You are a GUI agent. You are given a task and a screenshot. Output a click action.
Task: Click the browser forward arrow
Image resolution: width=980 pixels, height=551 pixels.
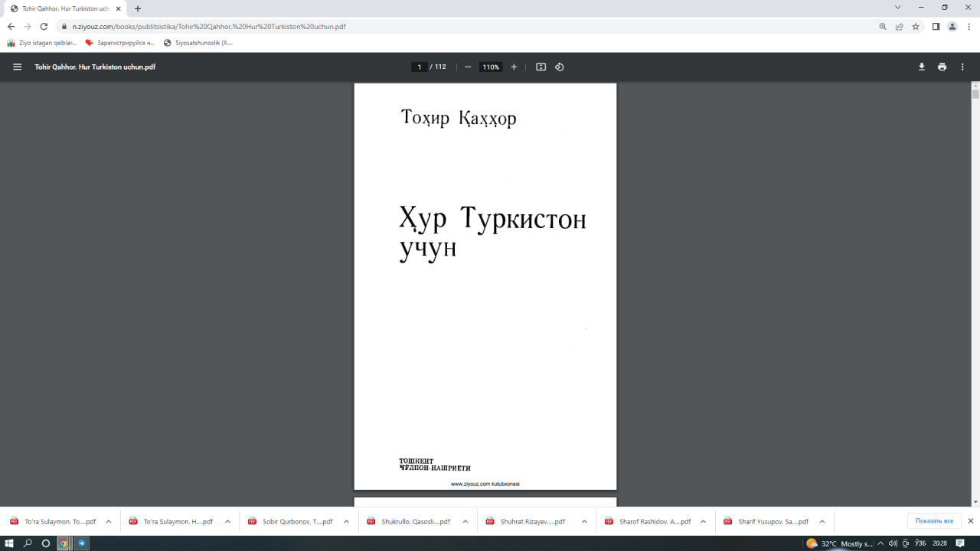(28, 26)
